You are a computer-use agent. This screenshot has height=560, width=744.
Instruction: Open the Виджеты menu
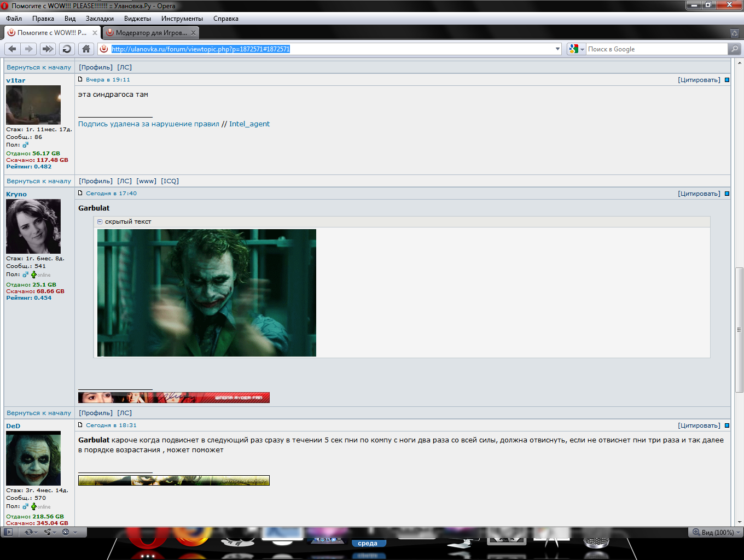coord(137,19)
